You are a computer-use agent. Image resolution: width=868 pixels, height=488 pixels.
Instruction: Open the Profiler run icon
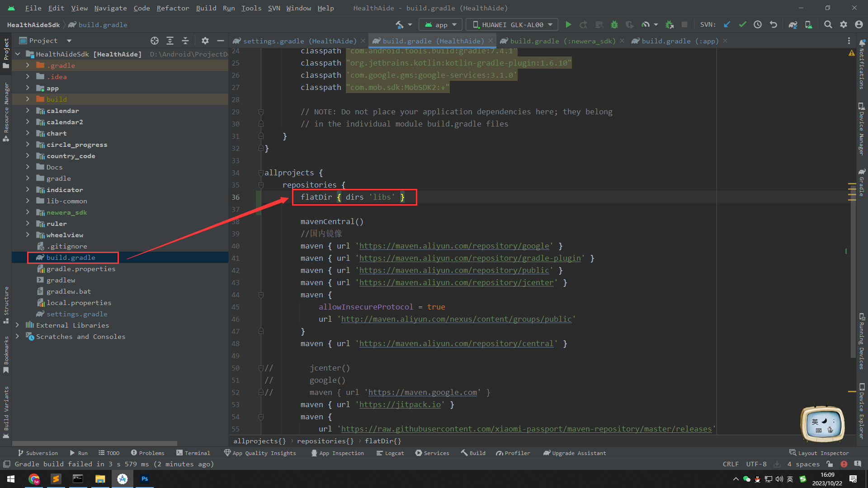click(646, 25)
